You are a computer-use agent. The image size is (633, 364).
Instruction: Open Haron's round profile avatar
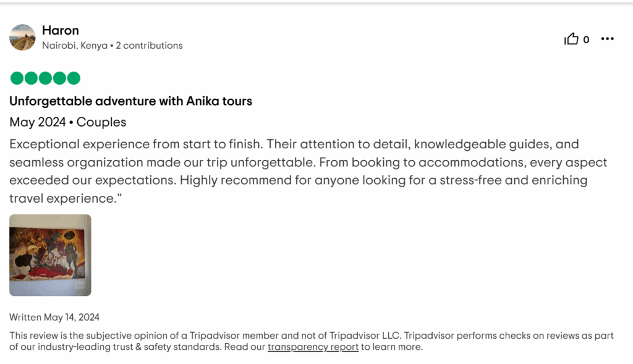[23, 37]
